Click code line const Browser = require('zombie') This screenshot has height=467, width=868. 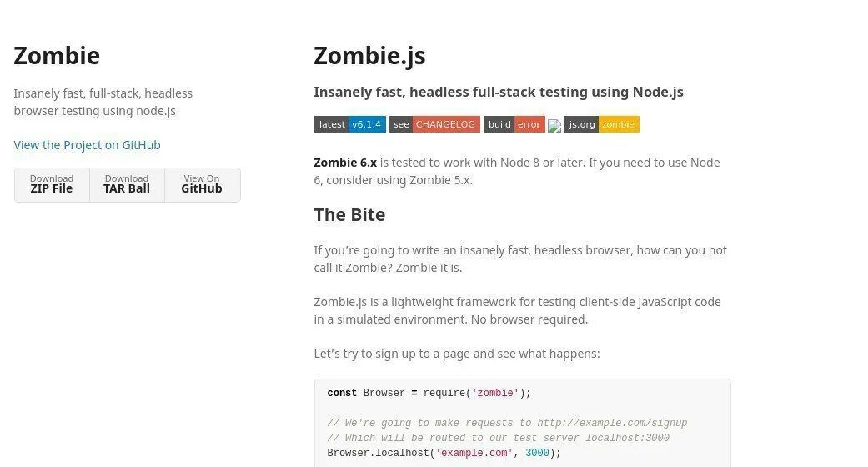429,393
